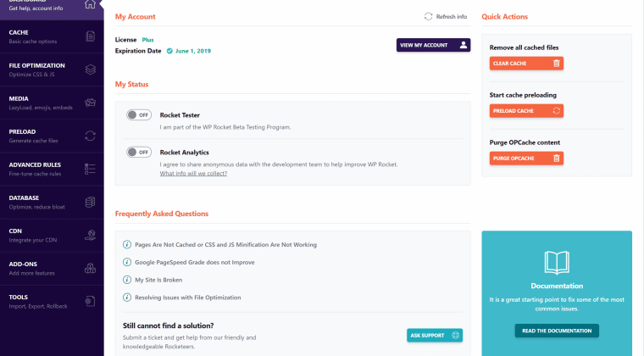The image size is (644, 356).
Task: Click the Documentation card title
Action: (557, 286)
